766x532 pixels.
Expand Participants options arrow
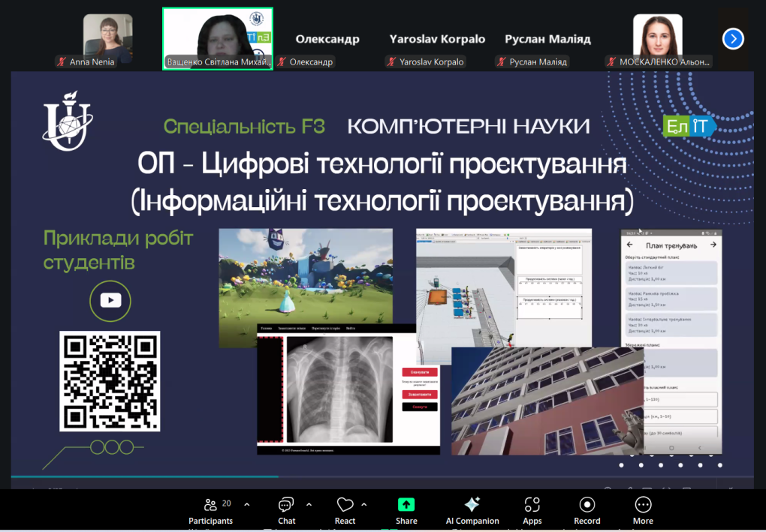click(247, 504)
